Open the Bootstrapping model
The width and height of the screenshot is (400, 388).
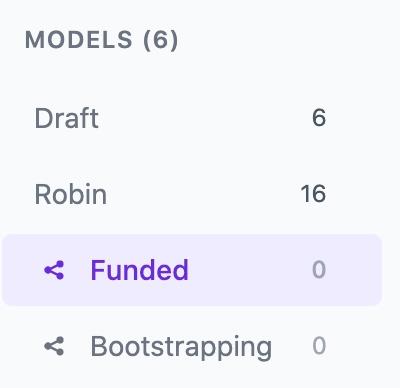tap(192, 346)
